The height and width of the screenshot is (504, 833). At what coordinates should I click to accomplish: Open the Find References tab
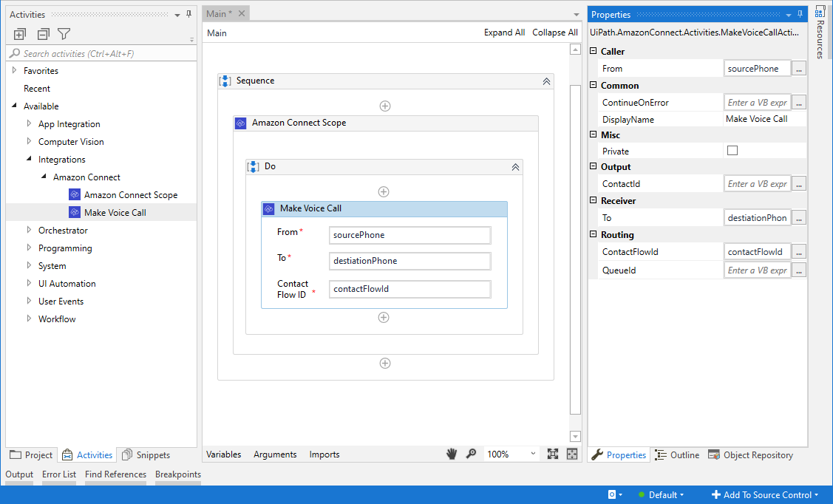[115, 474]
